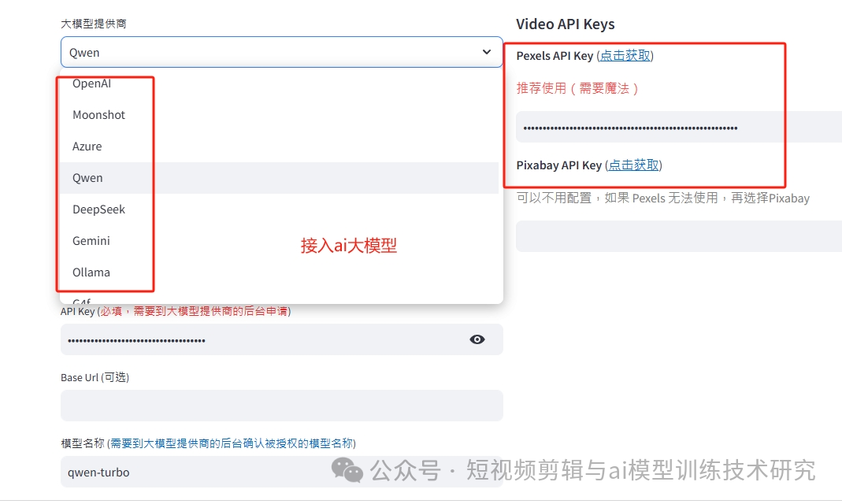Click the model name field qwen-turbo
Image resolution: width=842 pixels, height=504 pixels.
tap(281, 472)
